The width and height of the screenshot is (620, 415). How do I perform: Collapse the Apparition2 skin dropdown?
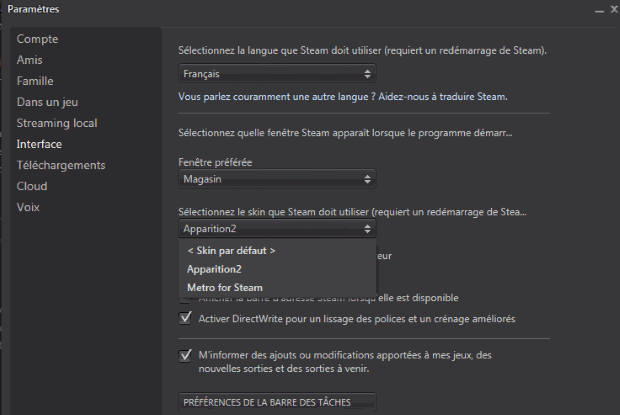tap(277, 229)
